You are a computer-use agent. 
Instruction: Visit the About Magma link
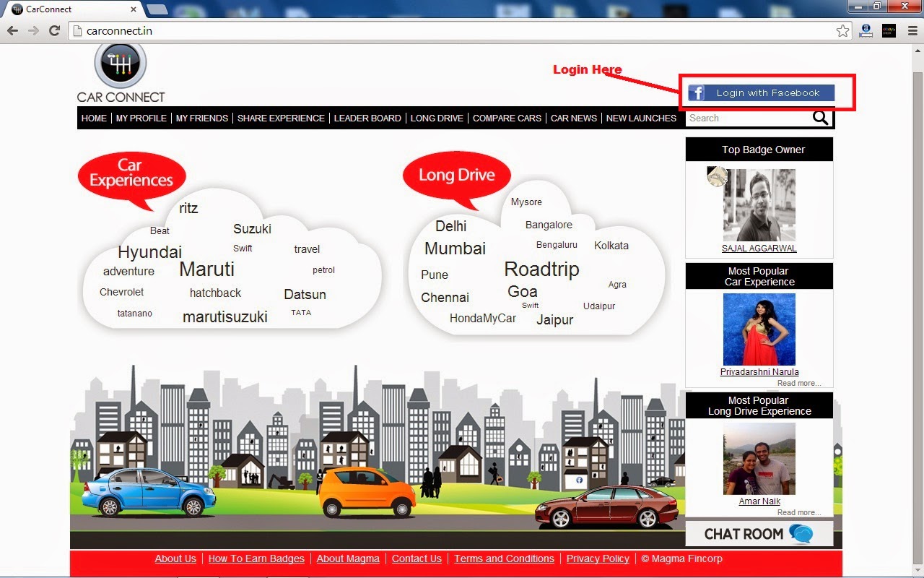348,558
